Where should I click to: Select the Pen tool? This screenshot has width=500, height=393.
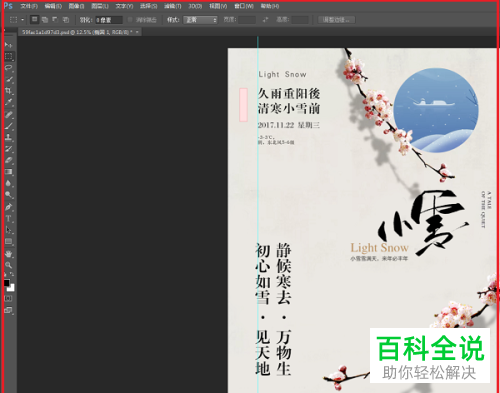9,207
